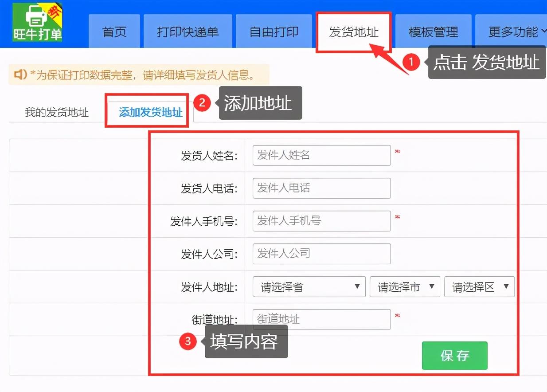Open the 请选择市 city dropdown
This screenshot has height=392, width=547.
(x=404, y=286)
